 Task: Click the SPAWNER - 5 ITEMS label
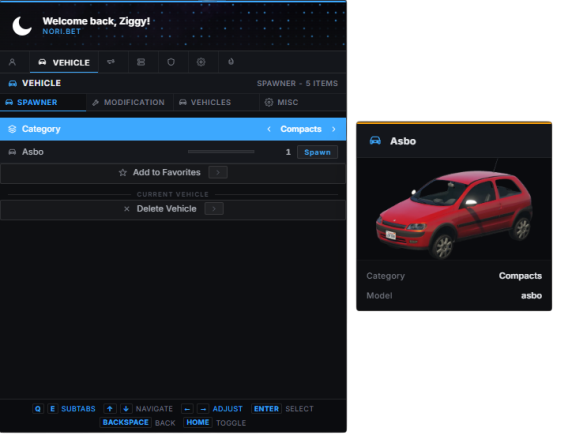click(x=297, y=83)
